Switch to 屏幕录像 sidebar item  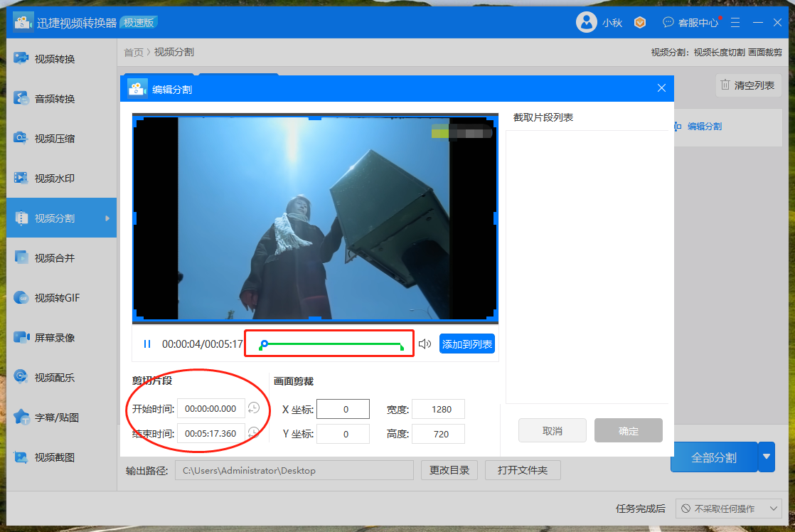click(55, 338)
